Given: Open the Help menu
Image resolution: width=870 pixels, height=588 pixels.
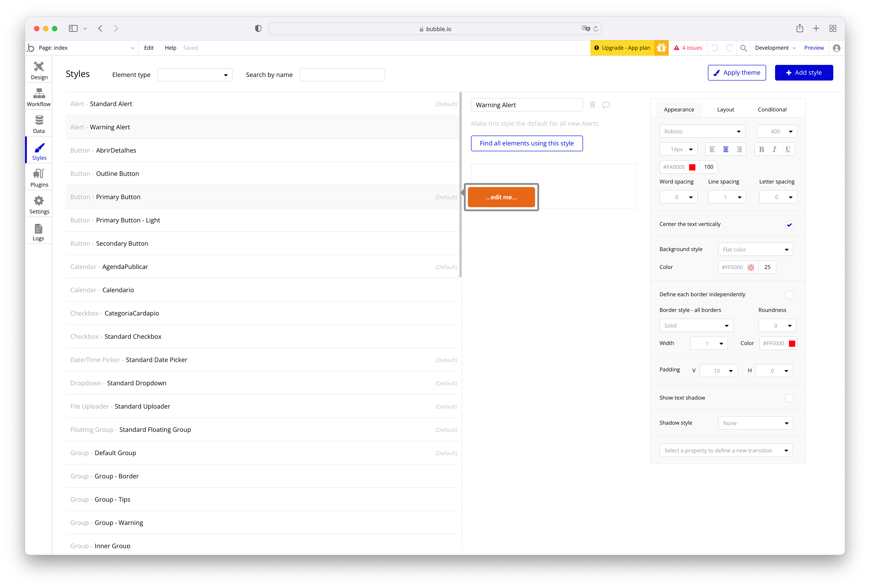Looking at the screenshot, I should (170, 48).
